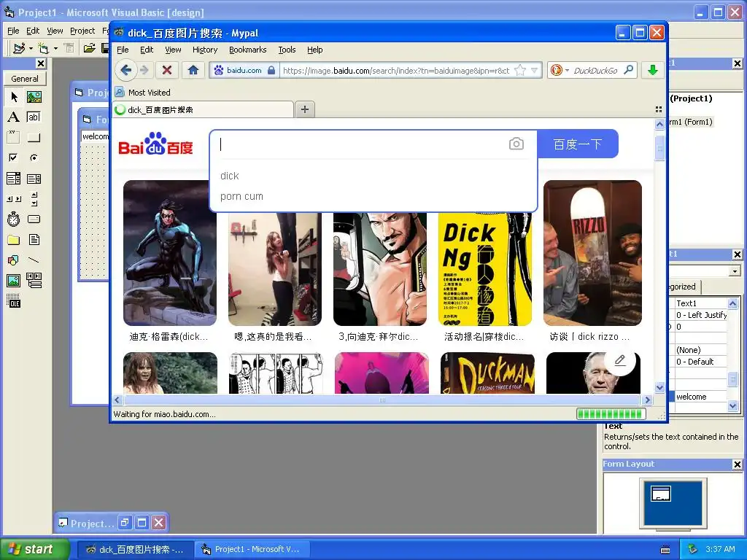747x560 pixels.
Task: Click the page vertical scrollbar thumb
Action: click(x=659, y=147)
